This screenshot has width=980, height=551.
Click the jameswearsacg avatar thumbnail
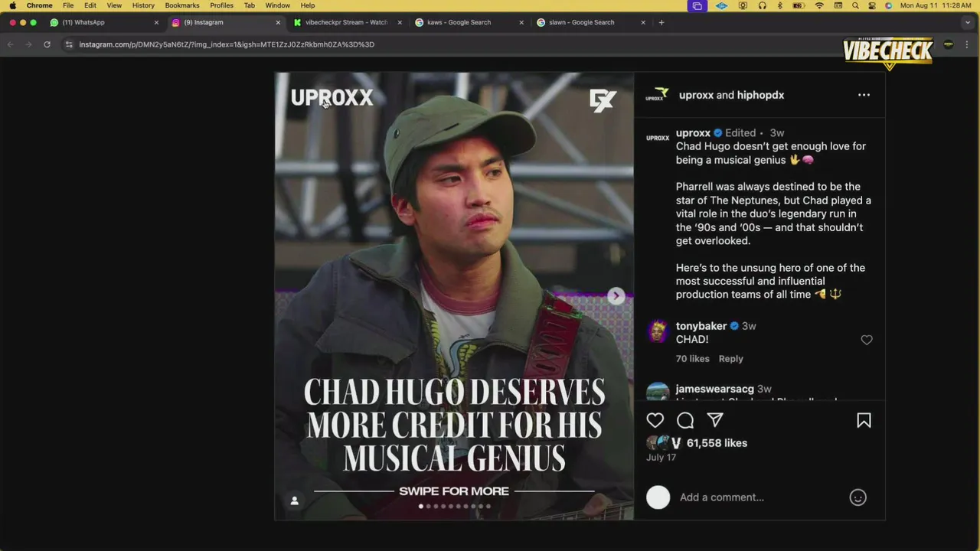658,392
